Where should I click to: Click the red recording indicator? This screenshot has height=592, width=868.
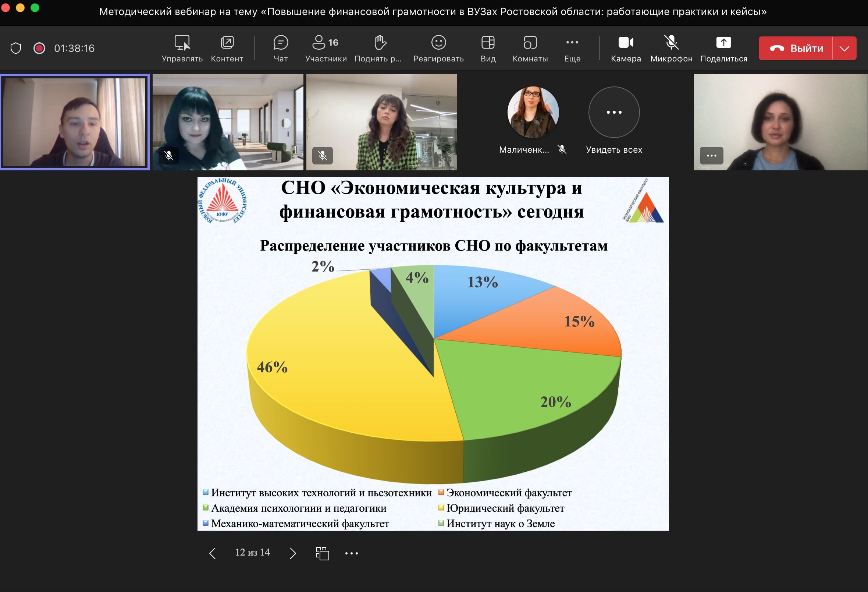39,48
